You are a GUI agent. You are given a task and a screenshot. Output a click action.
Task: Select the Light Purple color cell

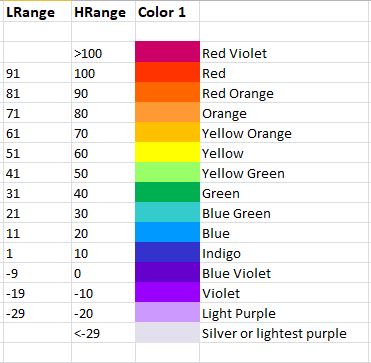[167, 312]
